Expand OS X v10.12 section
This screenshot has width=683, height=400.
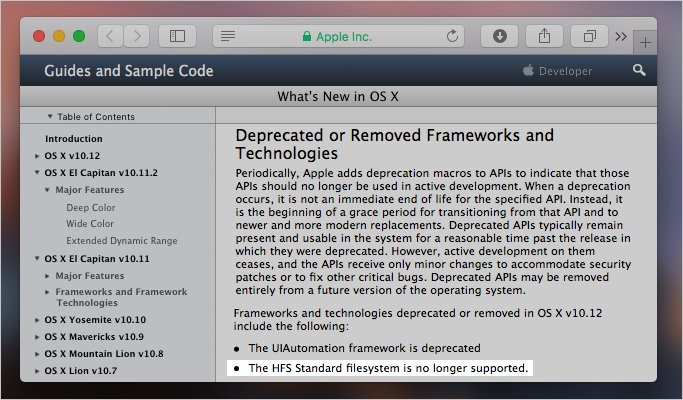[x=37, y=156]
